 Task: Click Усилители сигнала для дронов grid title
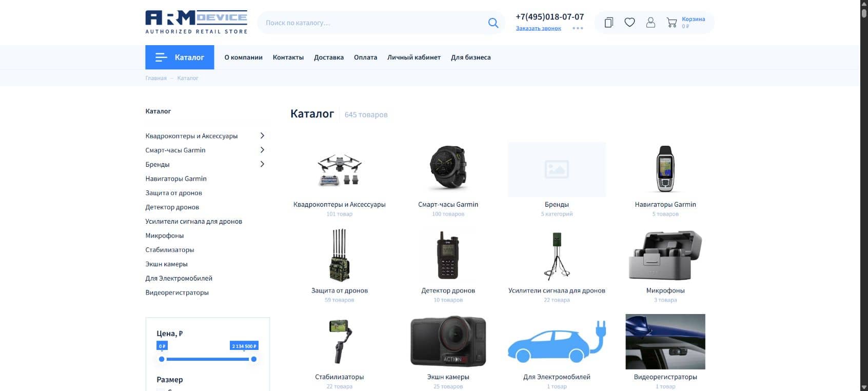[557, 290]
